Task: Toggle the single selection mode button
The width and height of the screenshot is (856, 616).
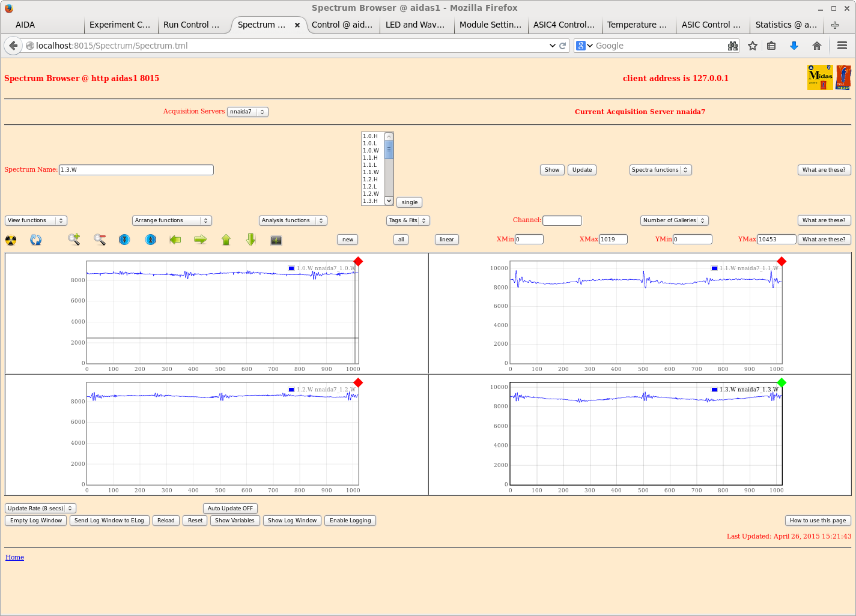Action: (410, 202)
